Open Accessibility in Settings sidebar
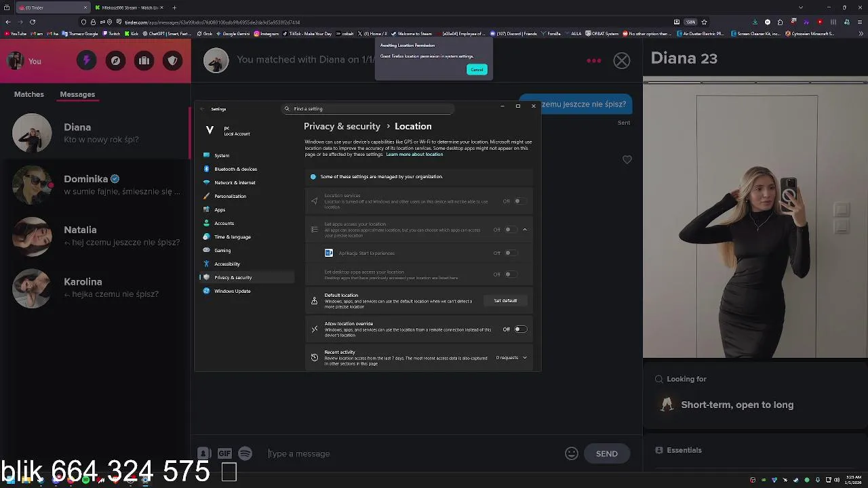The image size is (868, 488). [x=247, y=264]
